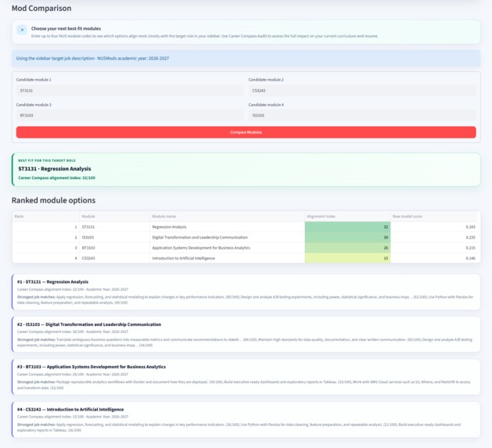Click 'Career Compass alignment index: 32/100' in best-fit card

pos(56,178)
